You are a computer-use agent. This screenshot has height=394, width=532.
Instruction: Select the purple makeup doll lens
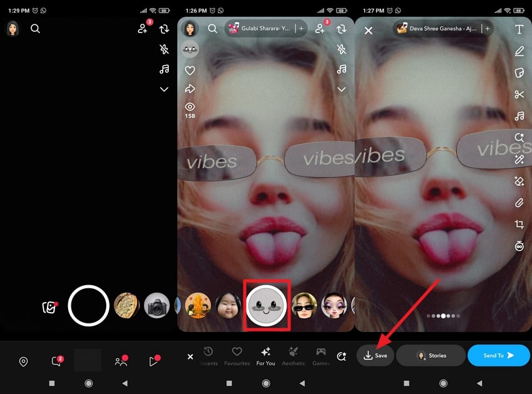(x=334, y=305)
